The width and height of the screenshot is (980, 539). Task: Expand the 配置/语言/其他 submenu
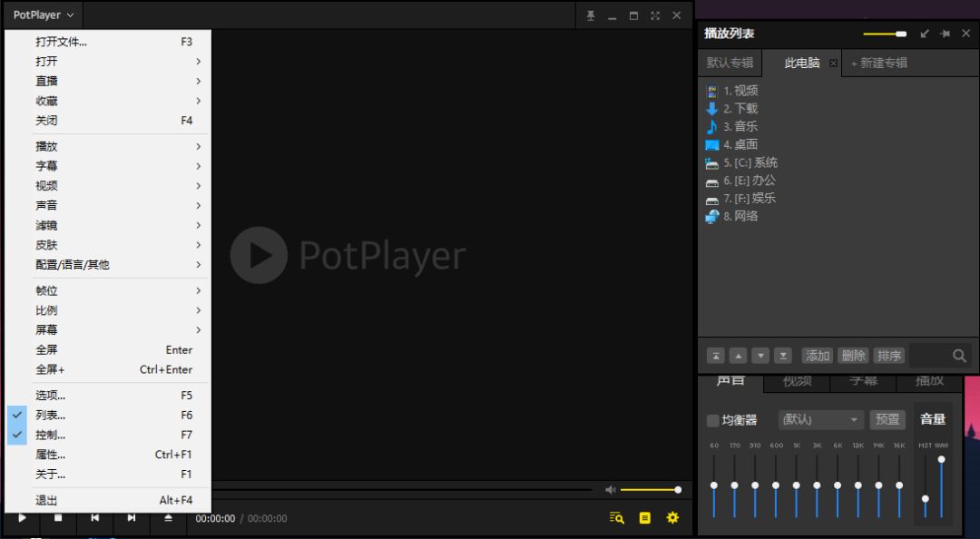tap(108, 264)
